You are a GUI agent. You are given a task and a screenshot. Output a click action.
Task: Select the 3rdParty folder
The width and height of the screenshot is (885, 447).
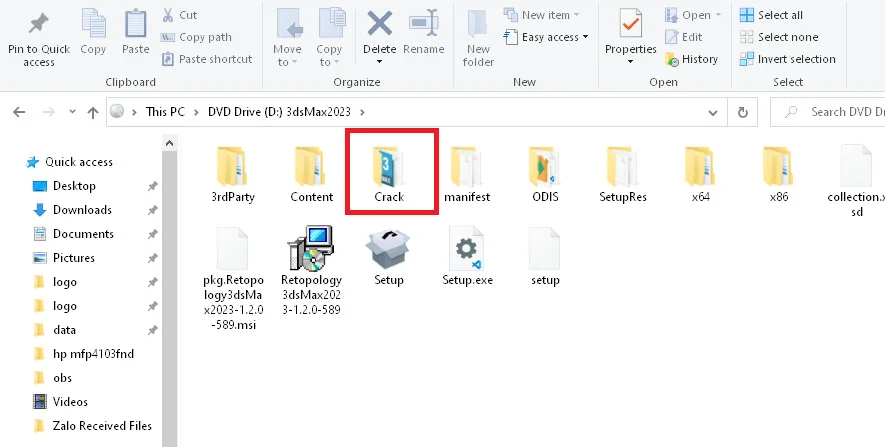[233, 174]
